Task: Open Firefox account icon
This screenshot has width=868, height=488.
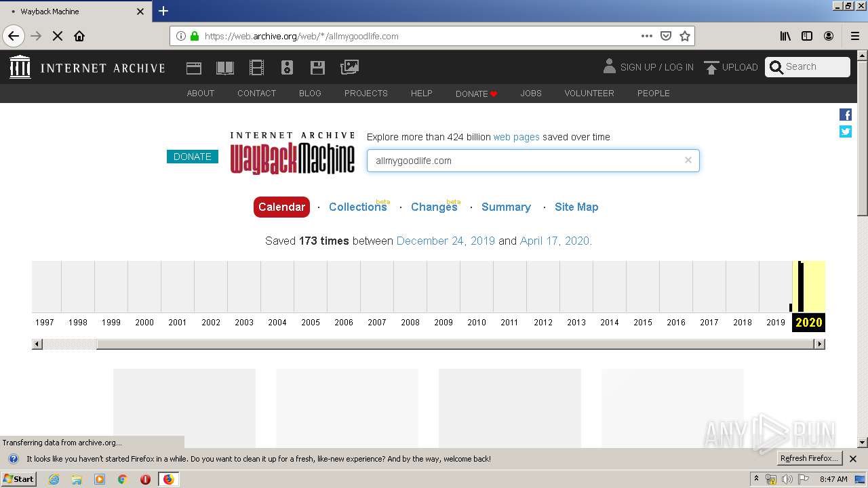Action: (829, 36)
